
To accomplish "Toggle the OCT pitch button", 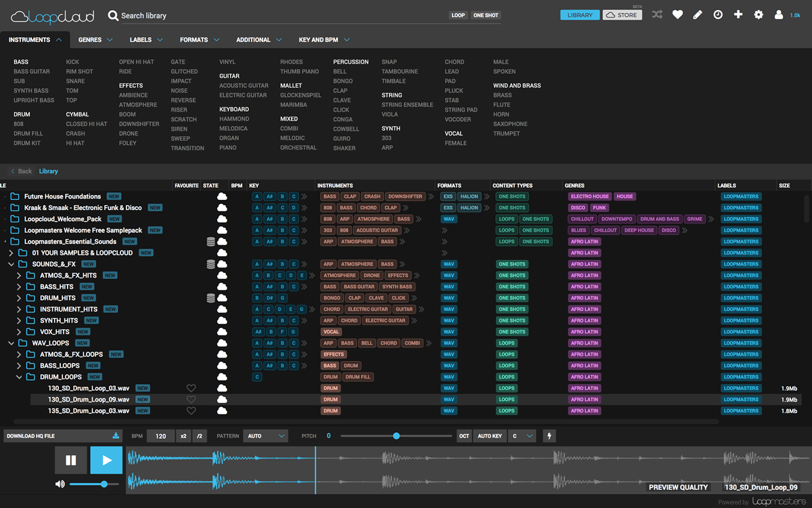I will 464,436.
